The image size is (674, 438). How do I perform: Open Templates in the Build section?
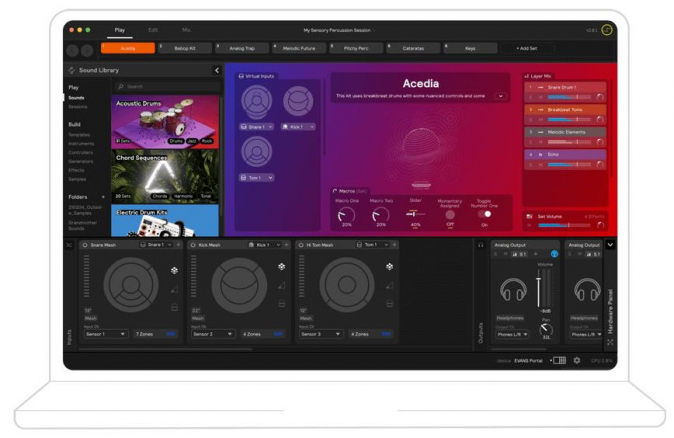pyautogui.click(x=79, y=134)
